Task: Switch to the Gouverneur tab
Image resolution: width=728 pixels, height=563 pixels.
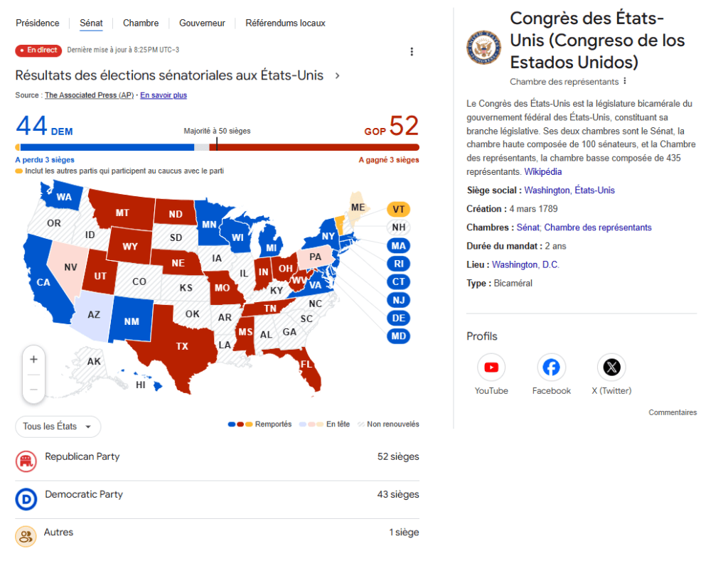Action: click(202, 23)
